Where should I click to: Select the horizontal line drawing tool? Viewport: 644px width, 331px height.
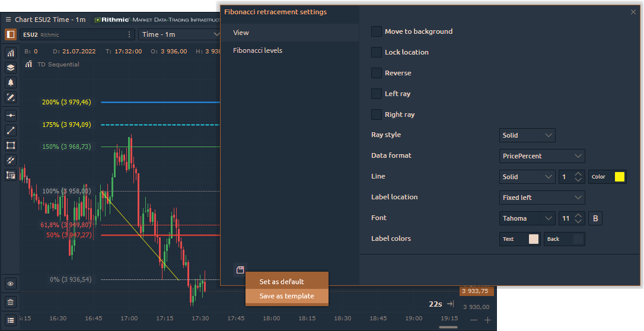[x=11, y=116]
